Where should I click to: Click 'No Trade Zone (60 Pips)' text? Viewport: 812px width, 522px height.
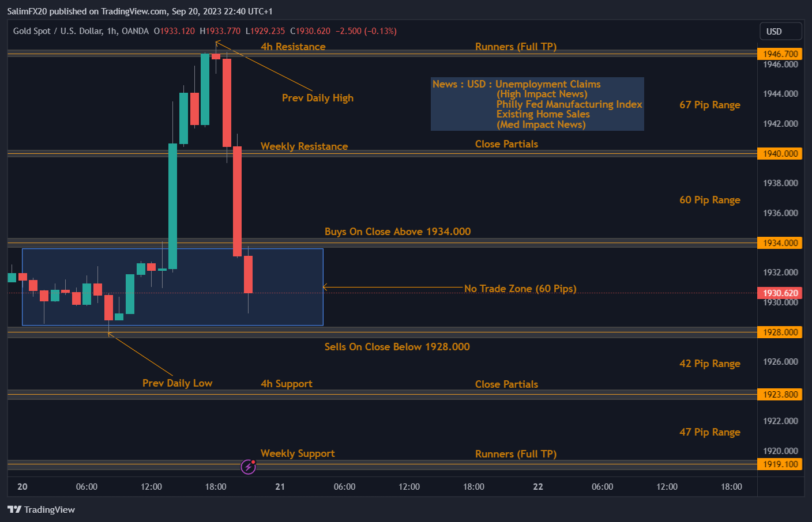point(520,289)
